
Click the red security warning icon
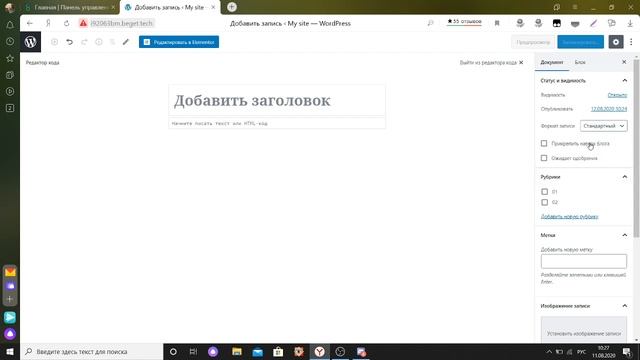[x=83, y=23]
